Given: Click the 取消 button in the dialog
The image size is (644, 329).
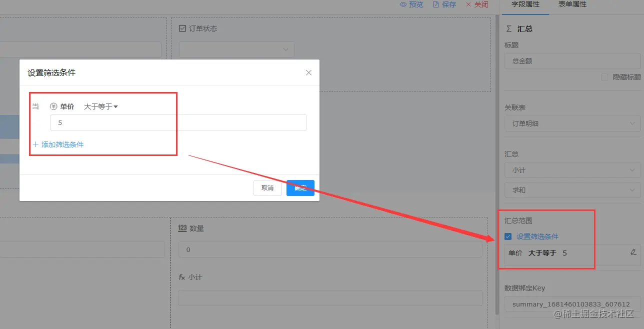Looking at the screenshot, I should (267, 188).
